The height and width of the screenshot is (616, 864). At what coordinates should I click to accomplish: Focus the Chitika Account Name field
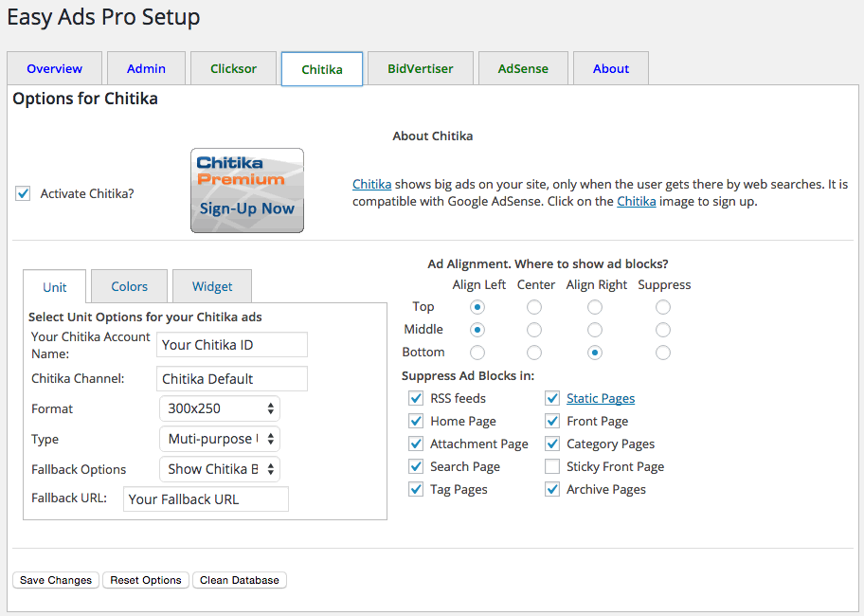click(232, 345)
